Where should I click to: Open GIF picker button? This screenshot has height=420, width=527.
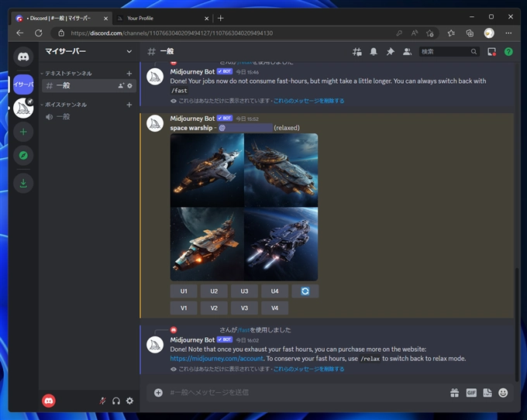point(471,392)
